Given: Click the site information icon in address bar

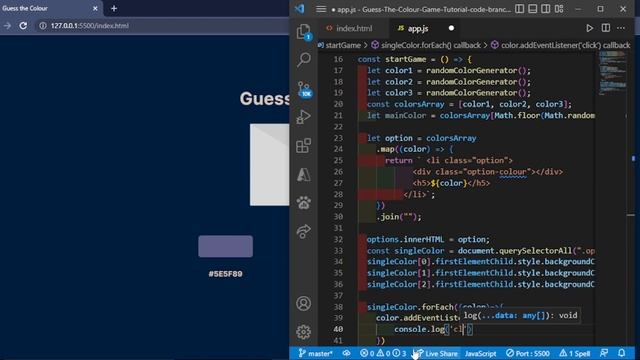Looking at the screenshot, I should click(x=42, y=26).
